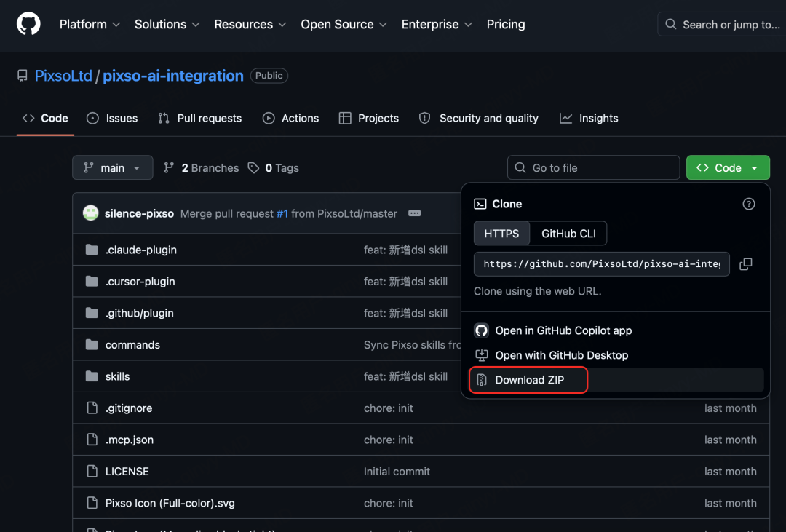Click the GitHub Copilot app icon
Image resolution: width=786 pixels, height=532 pixels.
click(482, 330)
